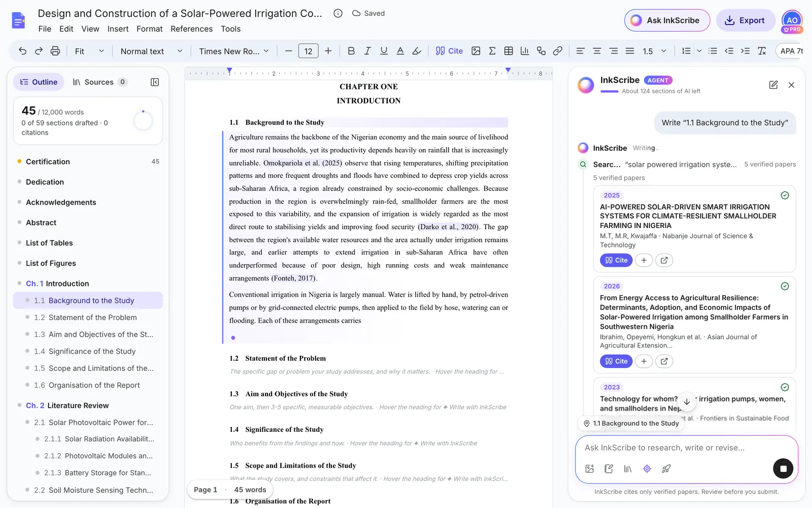Screen dimensions: 812x508
Task: Insert a chart from the toolbar
Action: pos(525,51)
